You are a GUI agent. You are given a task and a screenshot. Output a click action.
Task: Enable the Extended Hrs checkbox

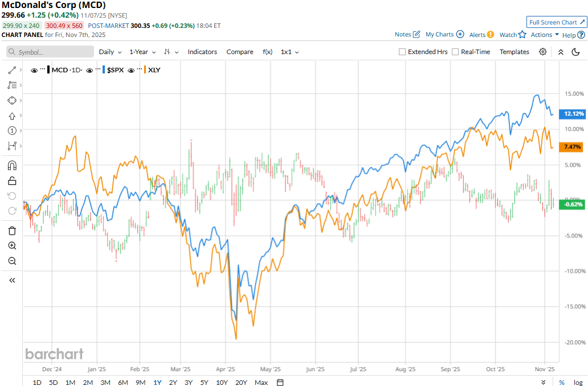[402, 52]
